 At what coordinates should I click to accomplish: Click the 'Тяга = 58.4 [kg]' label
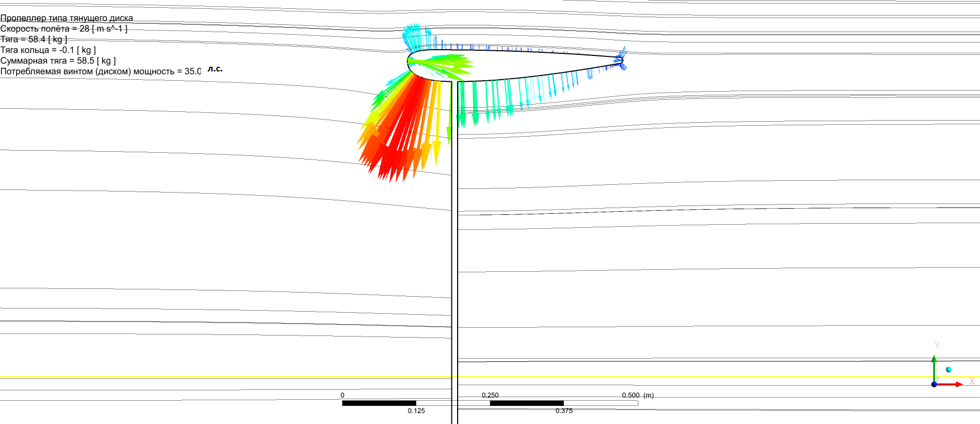click(34, 39)
